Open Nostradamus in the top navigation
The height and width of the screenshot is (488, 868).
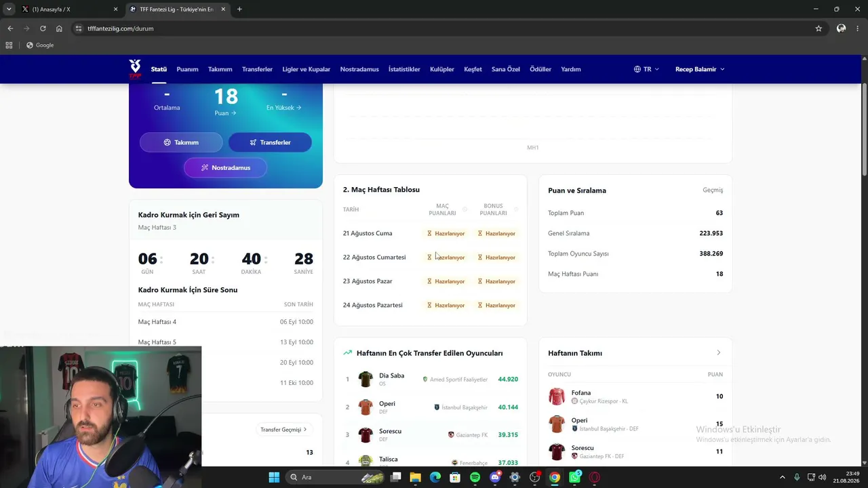tap(359, 69)
